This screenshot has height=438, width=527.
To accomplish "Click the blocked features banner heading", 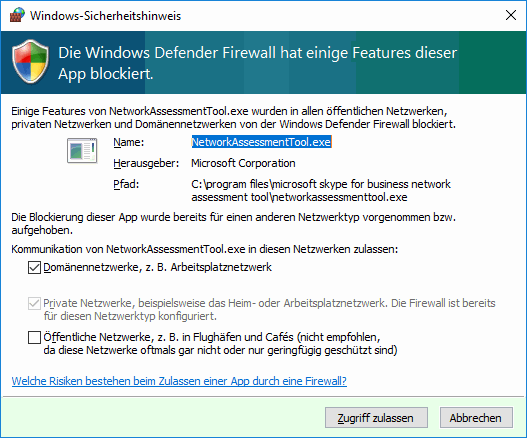I will pyautogui.click(x=257, y=63).
